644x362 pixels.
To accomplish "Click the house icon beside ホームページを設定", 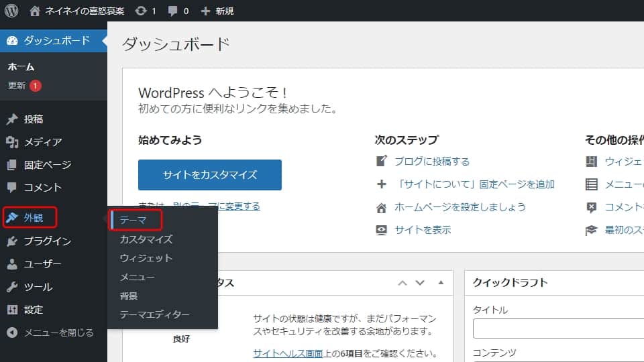I will click(x=382, y=208).
